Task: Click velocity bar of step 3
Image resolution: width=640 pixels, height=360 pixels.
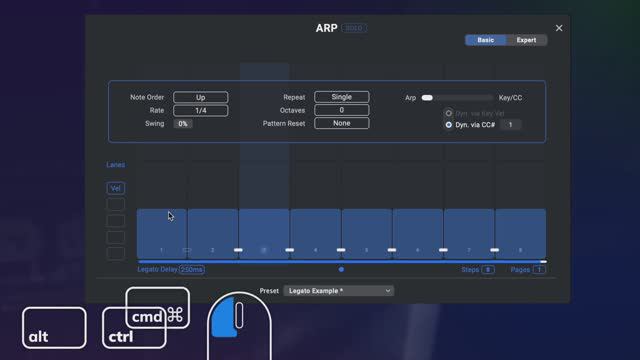Action: tap(264, 233)
